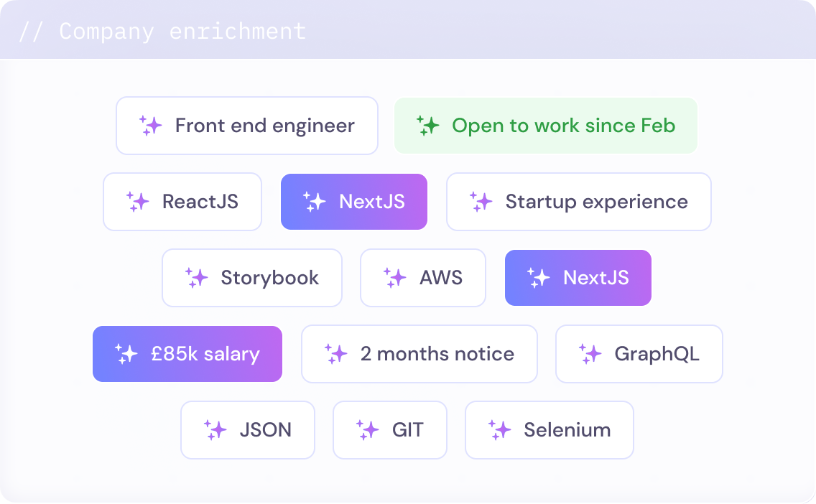Select the Storybook tag

tap(252, 278)
